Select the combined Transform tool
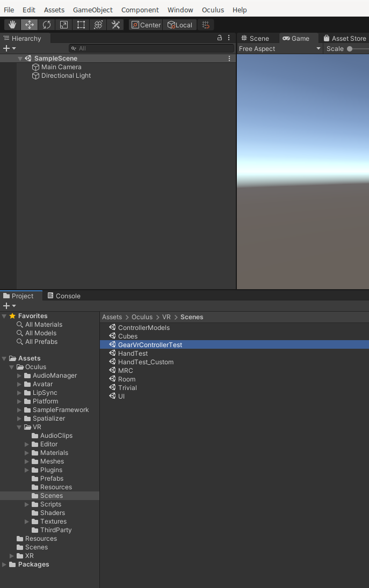This screenshot has height=588, width=369. (98, 25)
